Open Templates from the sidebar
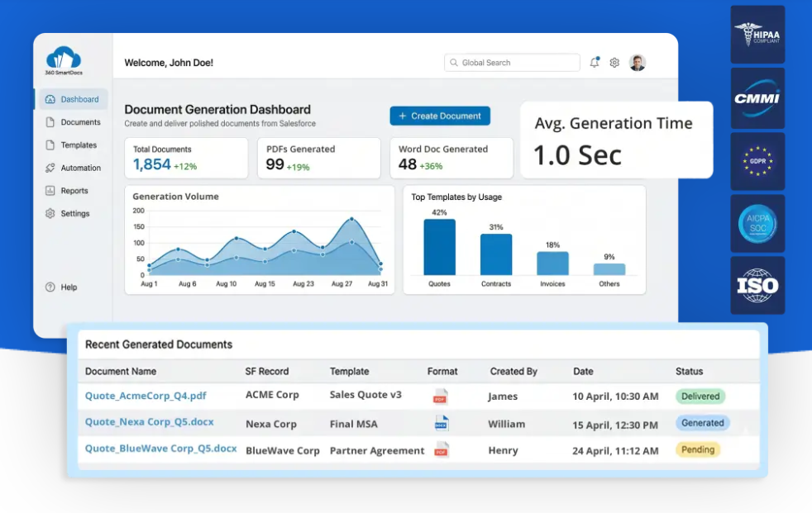812x513 pixels. coord(71,145)
